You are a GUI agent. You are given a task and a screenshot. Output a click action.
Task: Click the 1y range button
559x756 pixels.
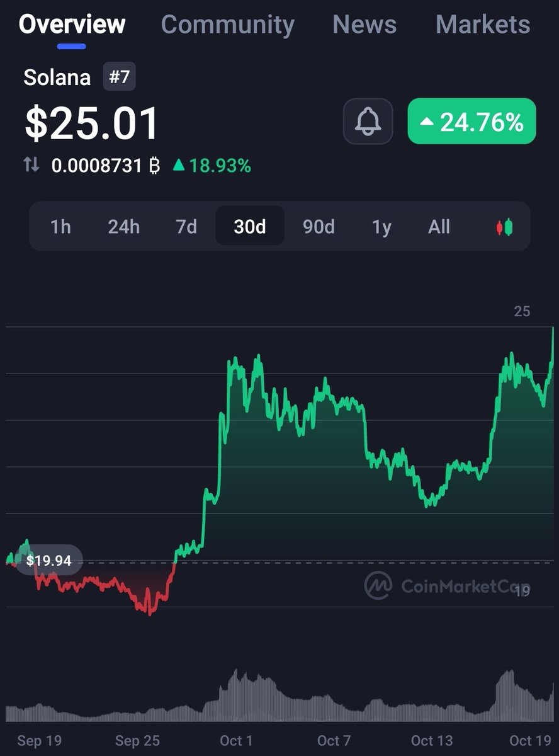pyautogui.click(x=381, y=227)
